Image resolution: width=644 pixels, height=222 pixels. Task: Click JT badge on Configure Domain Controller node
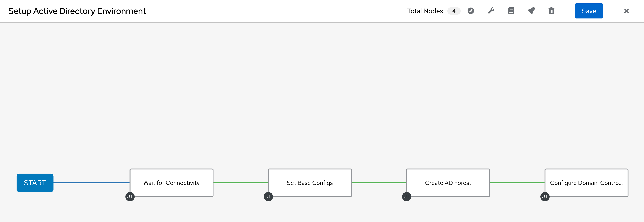(x=545, y=196)
